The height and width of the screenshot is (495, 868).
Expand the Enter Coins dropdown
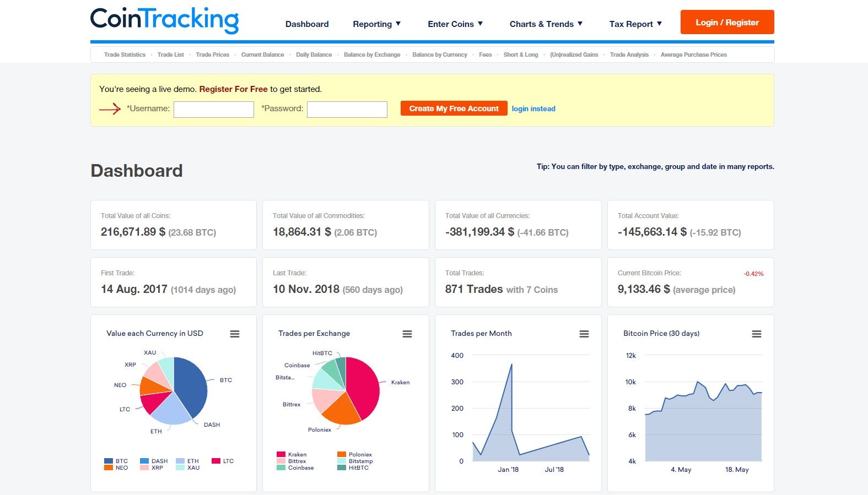click(x=455, y=24)
